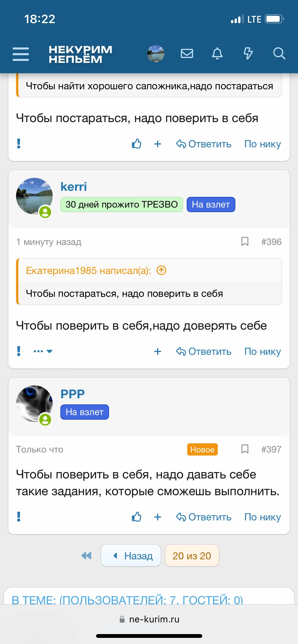The image size is (298, 644).
Task: Open account menu via header avatar
Action: [156, 54]
